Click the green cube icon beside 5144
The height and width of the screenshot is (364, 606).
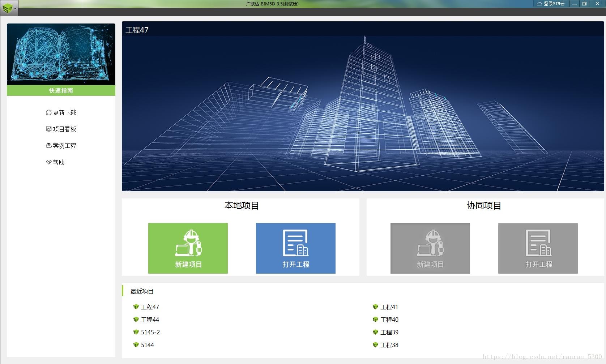(136, 345)
